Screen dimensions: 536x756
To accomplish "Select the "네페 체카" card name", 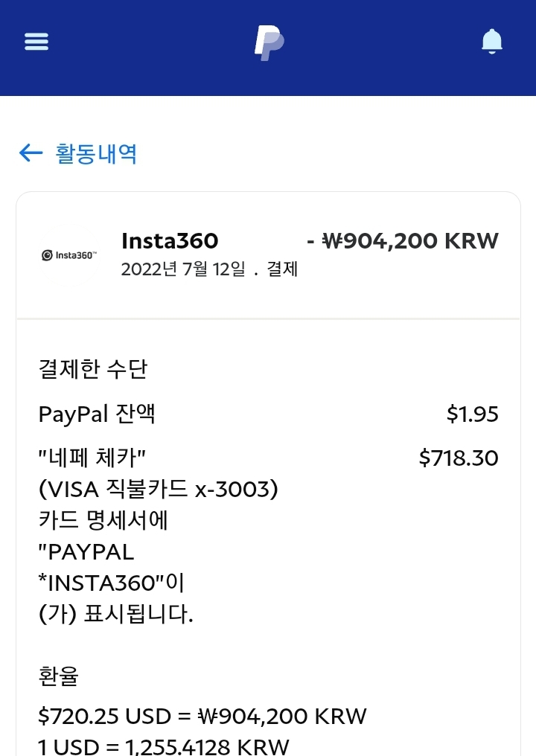I will [x=91, y=458].
